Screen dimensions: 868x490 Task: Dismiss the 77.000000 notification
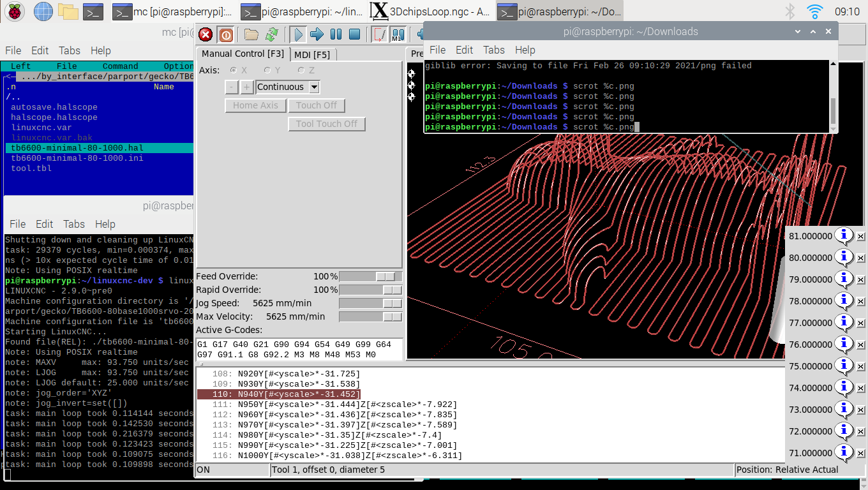860,323
